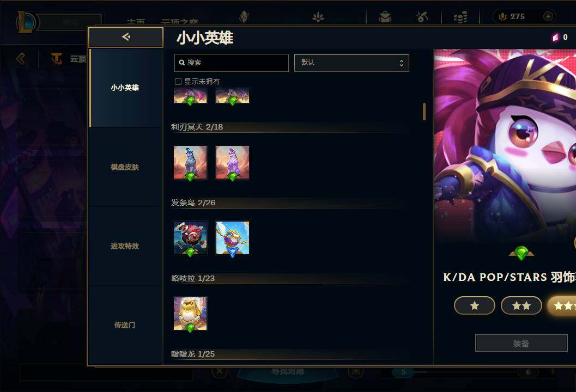
Task: Select the golden 咯吱拉 little legend
Action: pos(190,314)
